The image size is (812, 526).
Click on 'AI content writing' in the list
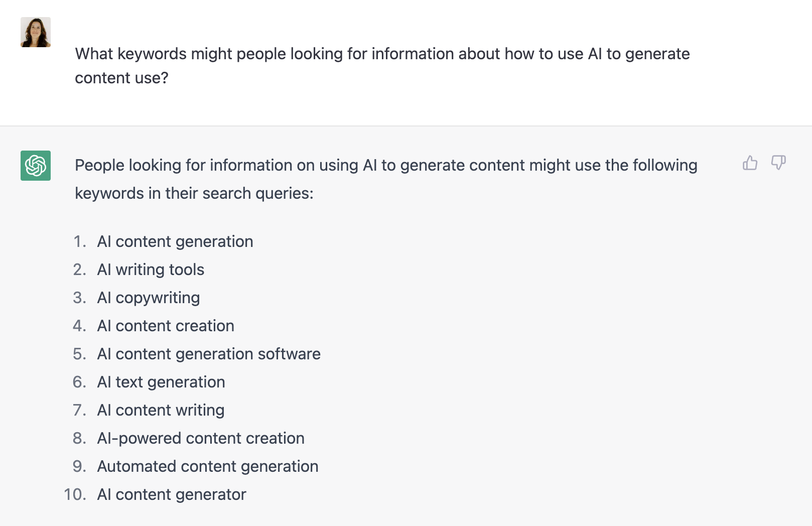pyautogui.click(x=161, y=410)
